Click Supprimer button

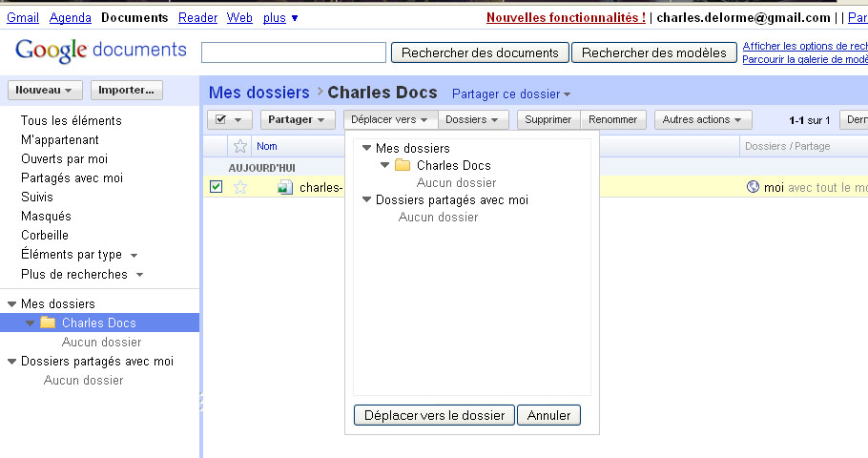coord(548,119)
